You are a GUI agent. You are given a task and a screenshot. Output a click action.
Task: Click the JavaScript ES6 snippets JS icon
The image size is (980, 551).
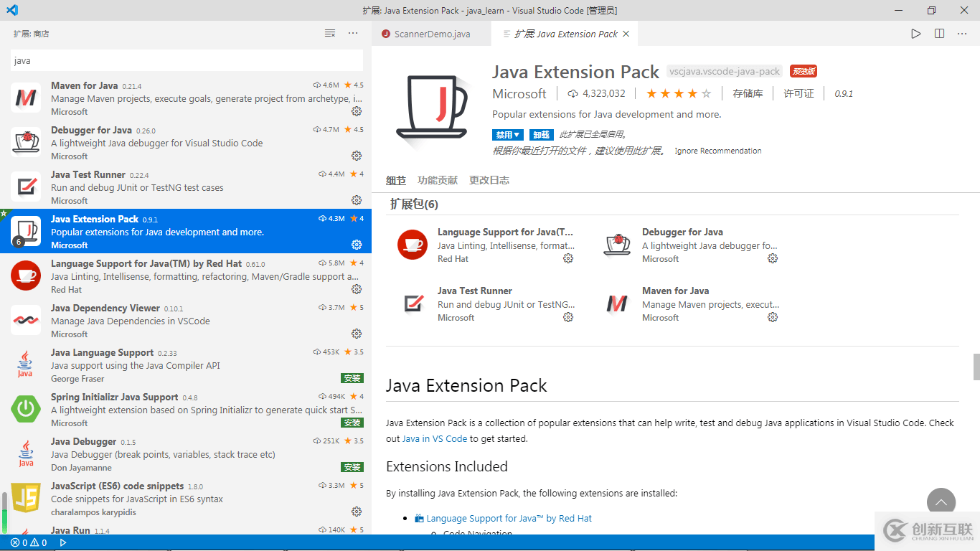(x=26, y=498)
